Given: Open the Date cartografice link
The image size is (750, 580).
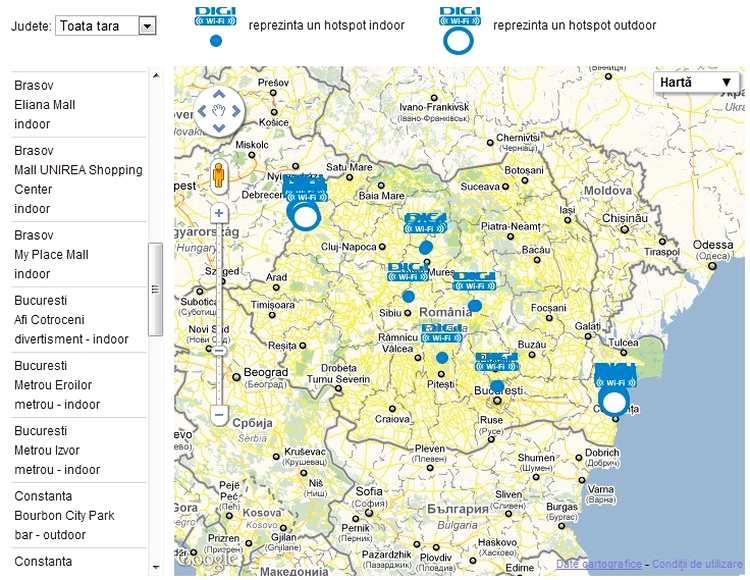Looking at the screenshot, I should tap(599, 564).
